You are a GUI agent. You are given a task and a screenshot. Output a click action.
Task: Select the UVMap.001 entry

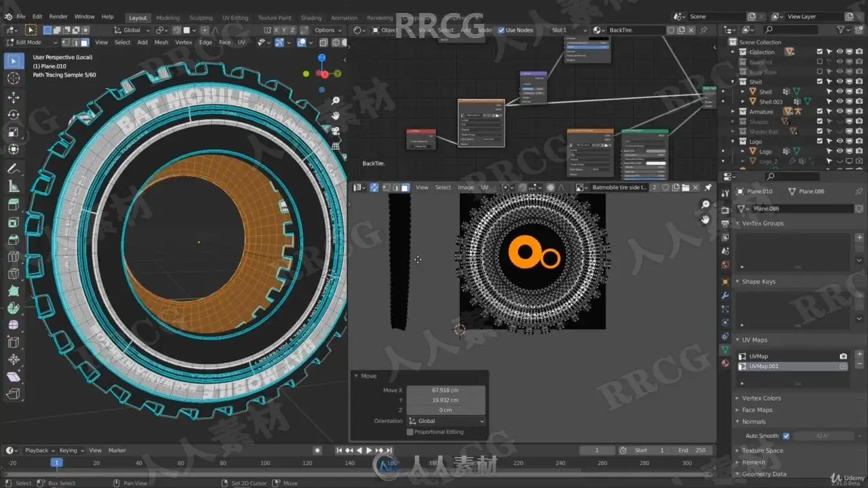pos(793,367)
